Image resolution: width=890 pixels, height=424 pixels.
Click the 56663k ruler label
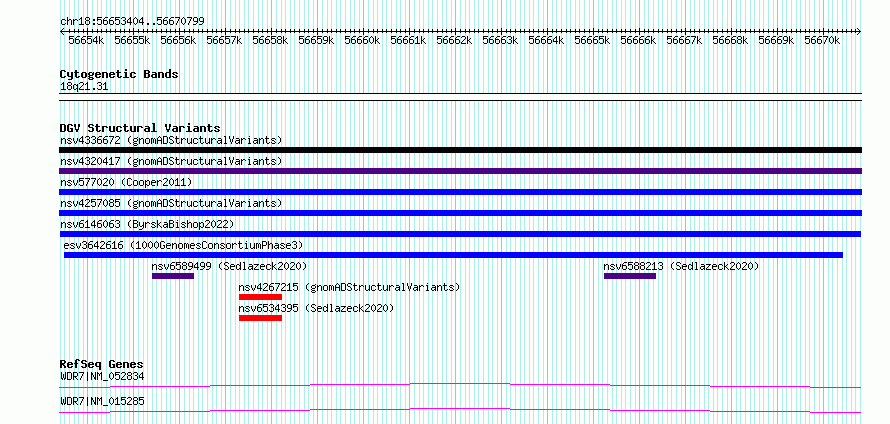click(501, 40)
